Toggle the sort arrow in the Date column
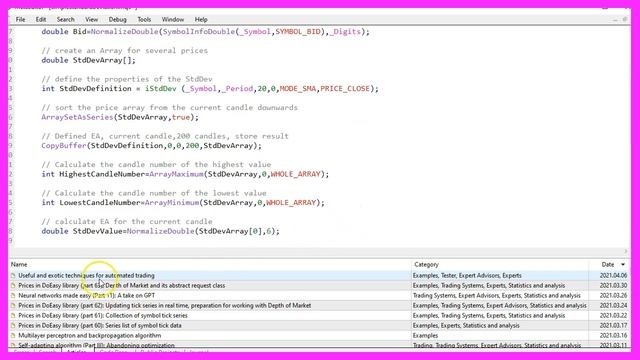The image size is (640, 360). 623,264
